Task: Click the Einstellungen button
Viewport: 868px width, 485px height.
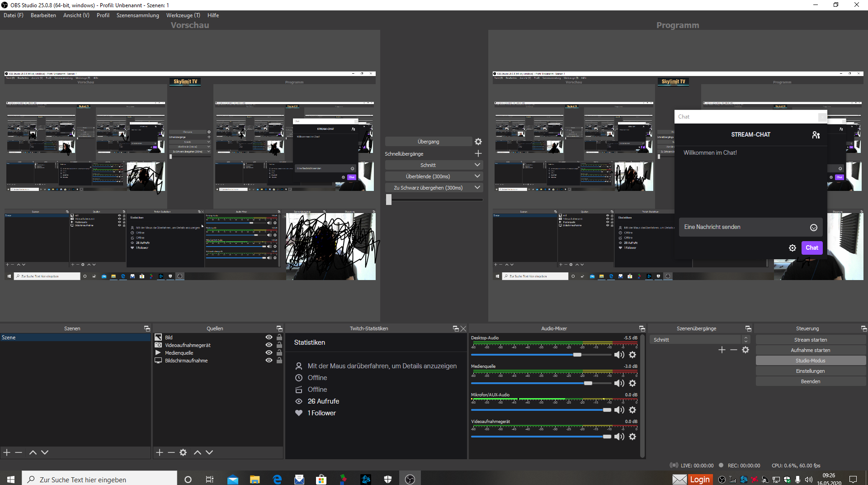Action: click(x=810, y=371)
